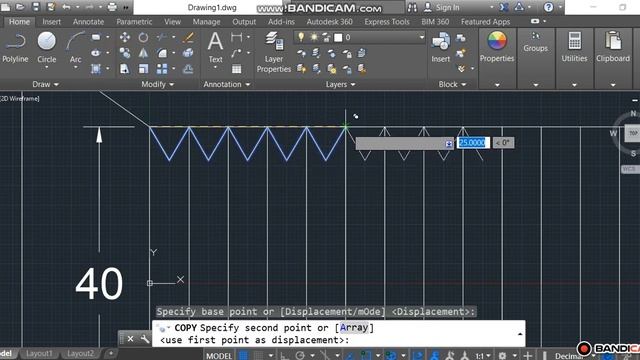Toggle grid display in status bar
The width and height of the screenshot is (640, 360).
tap(243, 356)
